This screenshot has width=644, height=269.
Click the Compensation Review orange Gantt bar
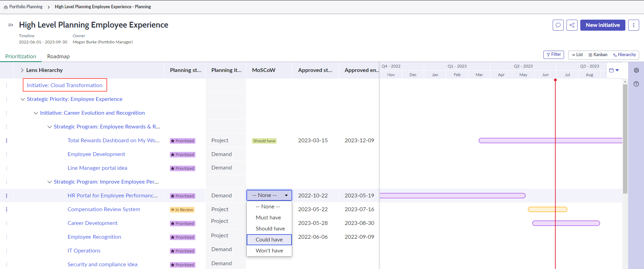tap(548, 209)
